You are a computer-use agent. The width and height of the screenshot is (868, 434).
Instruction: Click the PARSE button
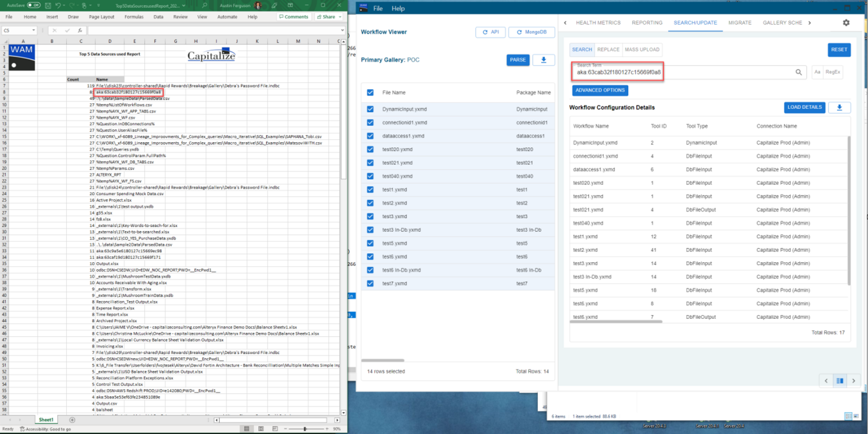(518, 60)
